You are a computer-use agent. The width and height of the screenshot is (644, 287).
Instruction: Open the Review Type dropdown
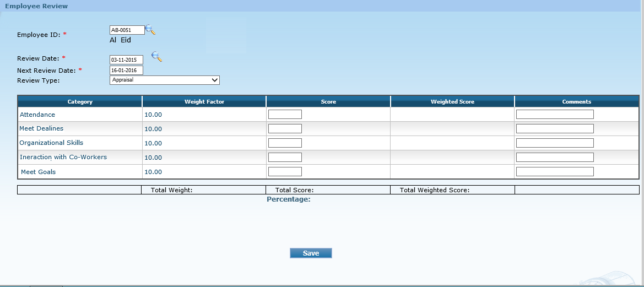coord(165,80)
